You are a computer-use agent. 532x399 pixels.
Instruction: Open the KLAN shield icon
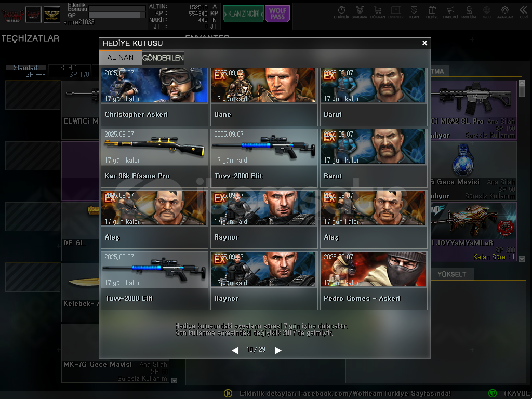click(414, 12)
